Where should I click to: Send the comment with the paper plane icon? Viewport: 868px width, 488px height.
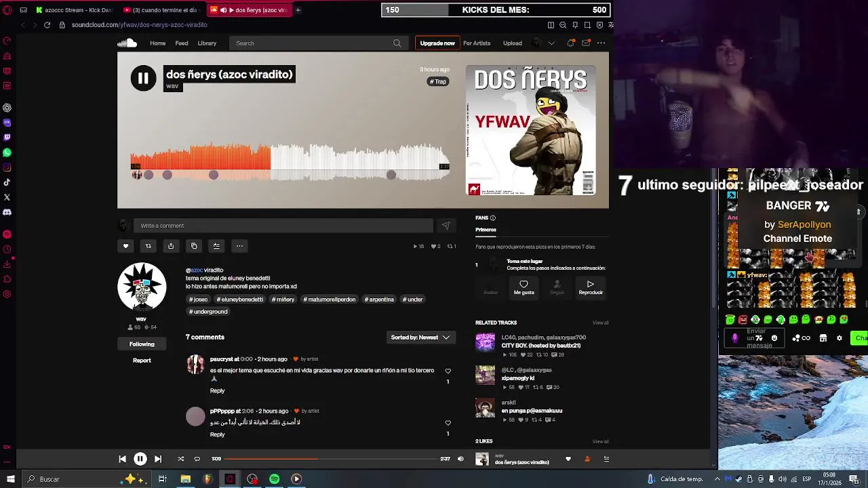click(446, 226)
